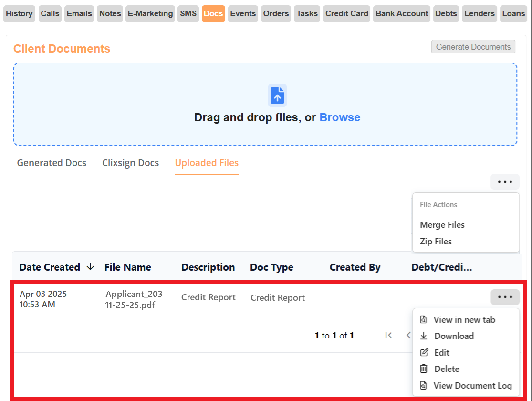Viewport: 532px width, 401px height.
Task: Jump to the first page of results
Action: 388,335
